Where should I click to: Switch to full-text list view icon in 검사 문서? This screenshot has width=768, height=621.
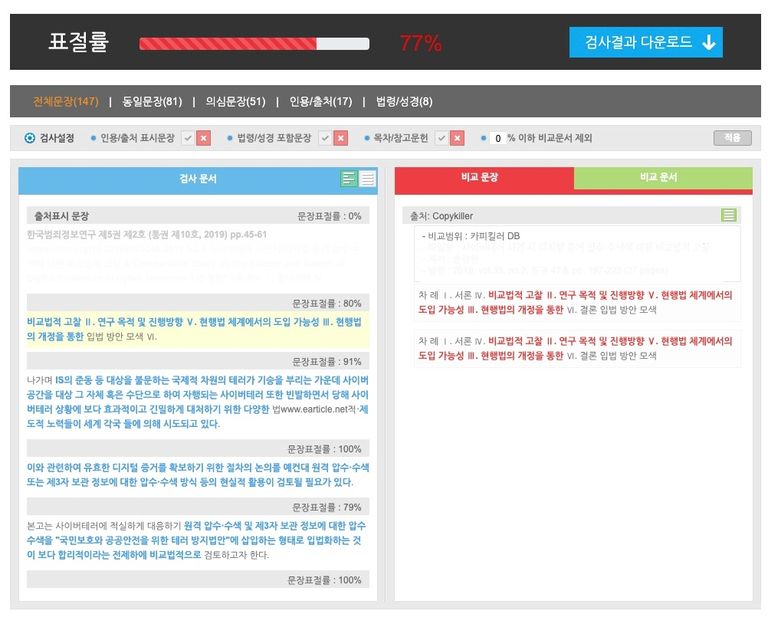tap(367, 178)
